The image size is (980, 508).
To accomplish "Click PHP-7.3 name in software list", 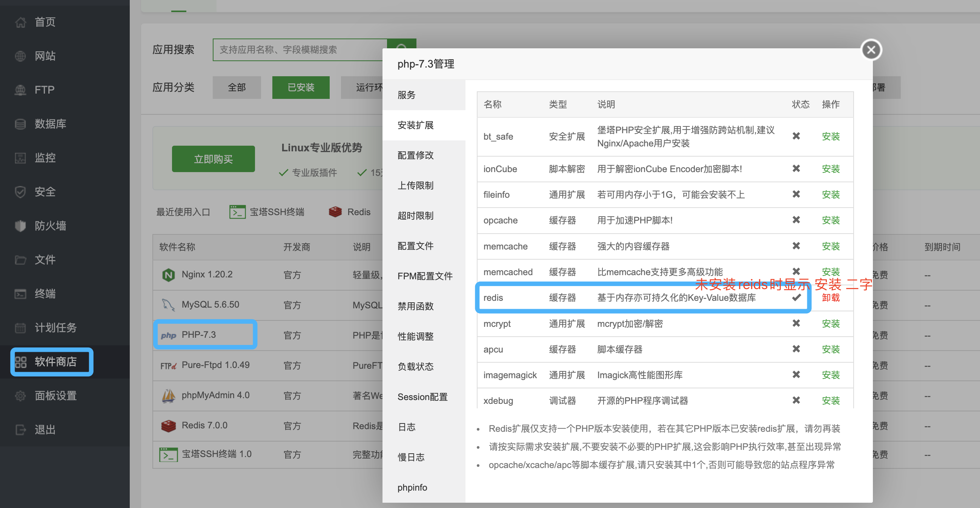I will [198, 335].
